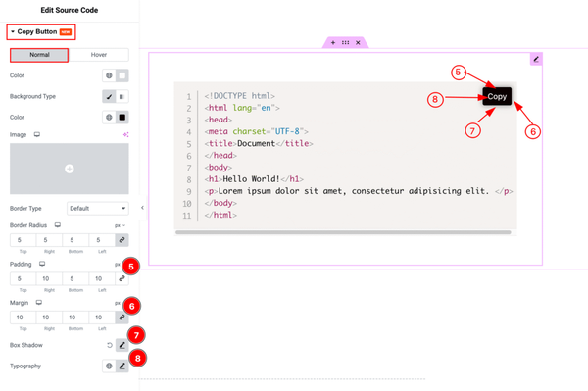588x391 pixels.
Task: Open the black background color swatch
Action: (122, 117)
